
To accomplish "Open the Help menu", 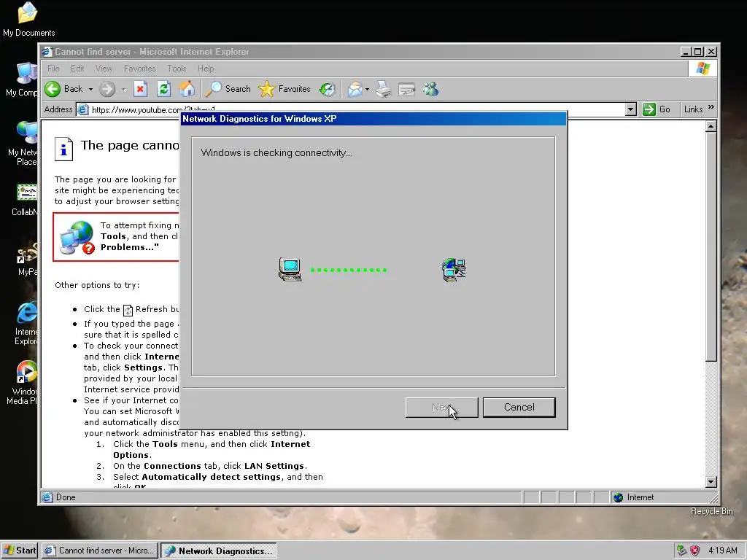I will (x=206, y=69).
